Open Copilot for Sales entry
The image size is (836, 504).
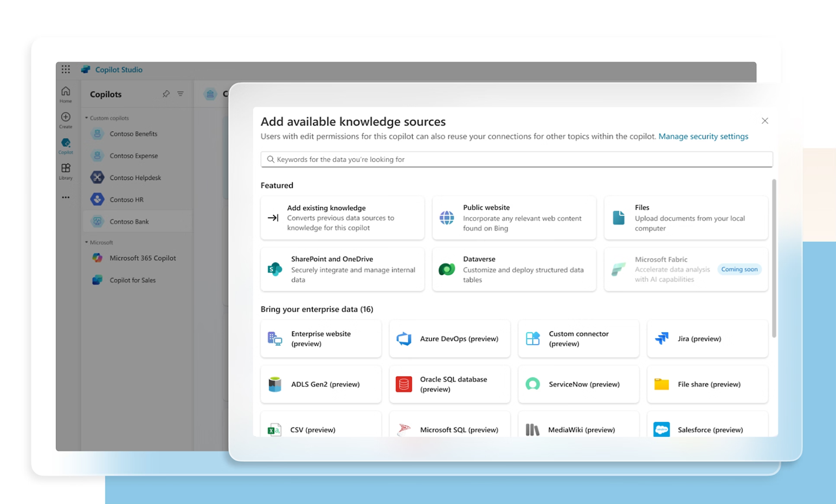click(x=138, y=280)
